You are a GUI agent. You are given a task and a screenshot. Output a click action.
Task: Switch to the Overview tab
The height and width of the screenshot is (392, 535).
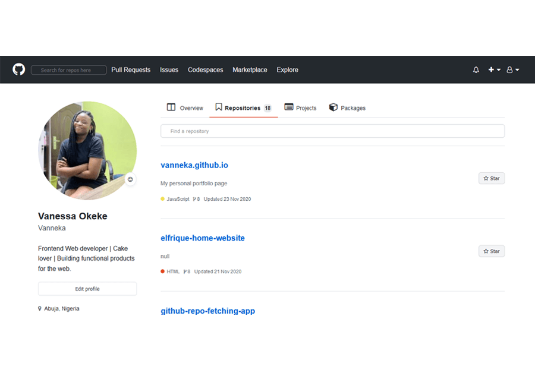[185, 108]
